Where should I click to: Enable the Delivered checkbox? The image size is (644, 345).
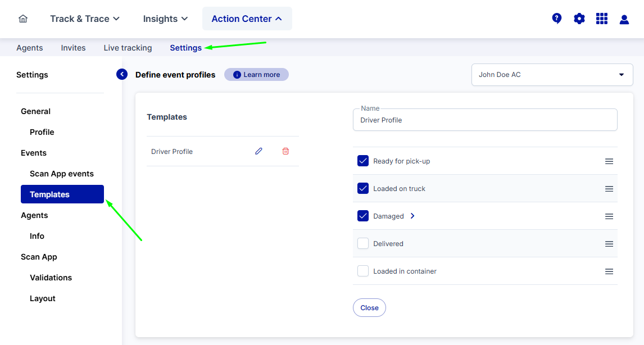click(x=363, y=244)
